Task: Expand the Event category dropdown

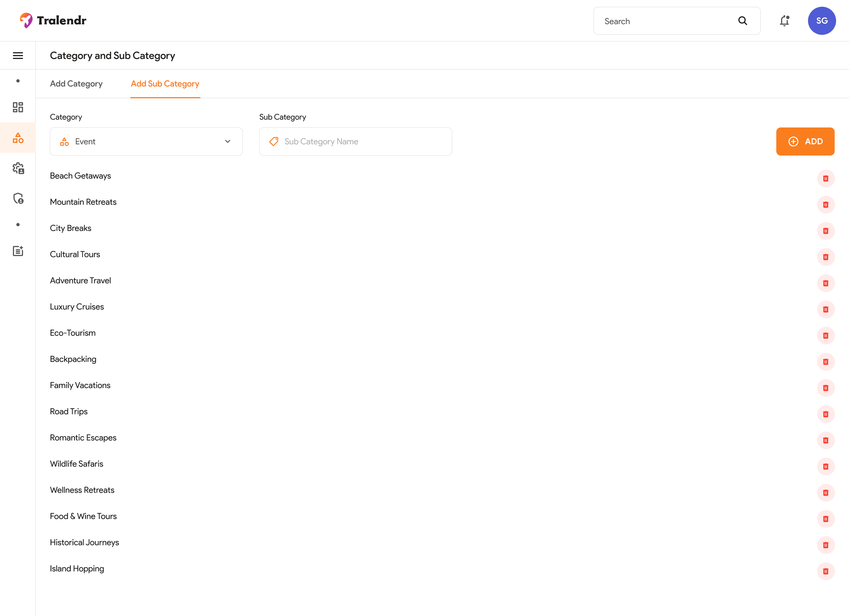Action: (146, 142)
